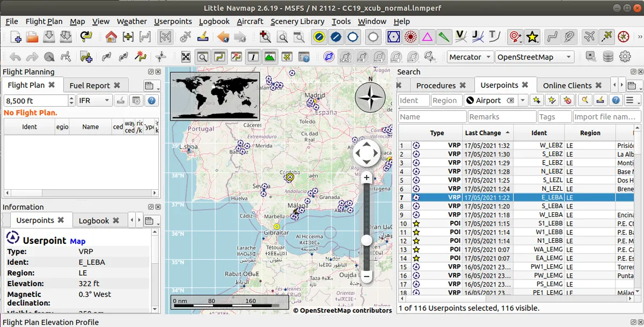
Task: Open the Scenery Library menu
Action: coord(297,21)
